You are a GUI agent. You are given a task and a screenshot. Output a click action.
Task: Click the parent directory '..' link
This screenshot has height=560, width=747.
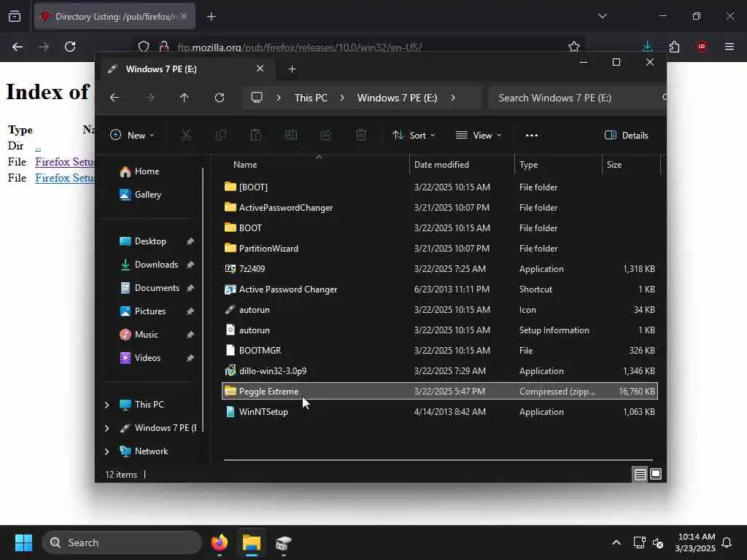coord(38,146)
